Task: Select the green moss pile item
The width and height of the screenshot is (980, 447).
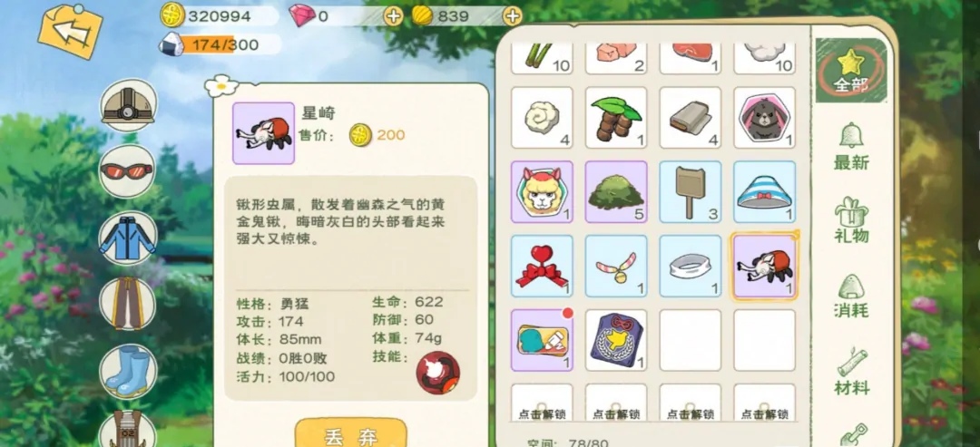Action: click(x=616, y=191)
